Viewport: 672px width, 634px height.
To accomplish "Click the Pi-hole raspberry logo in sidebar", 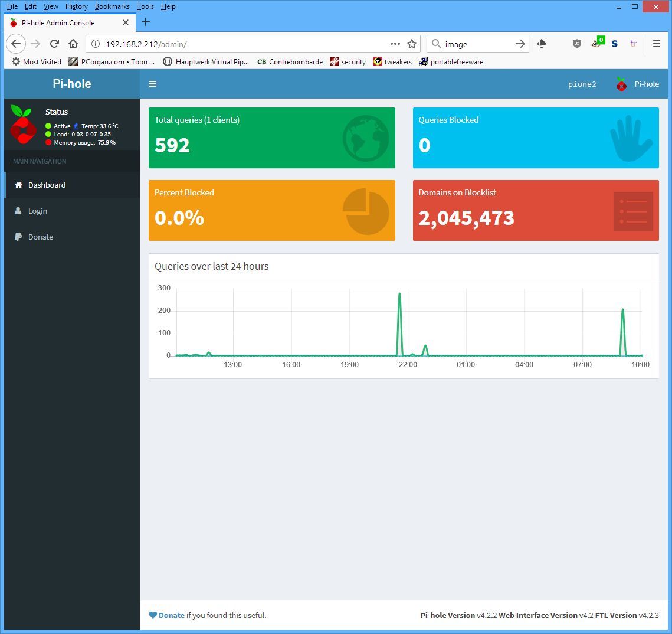I will point(23,125).
